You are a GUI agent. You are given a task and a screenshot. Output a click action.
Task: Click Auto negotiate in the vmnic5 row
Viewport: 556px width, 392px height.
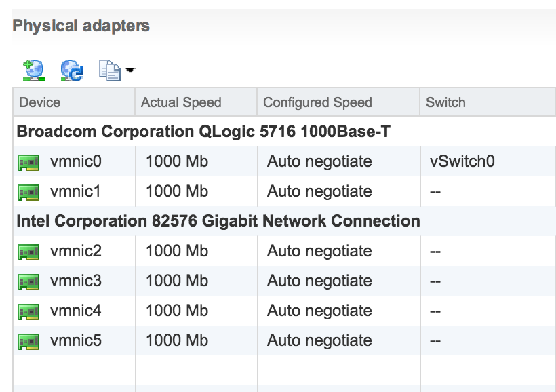coord(319,340)
